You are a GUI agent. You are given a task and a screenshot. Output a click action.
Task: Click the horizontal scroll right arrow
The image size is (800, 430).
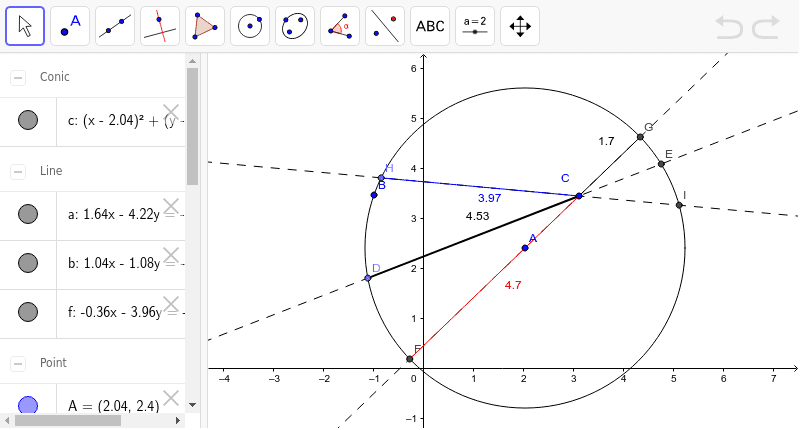(178, 420)
